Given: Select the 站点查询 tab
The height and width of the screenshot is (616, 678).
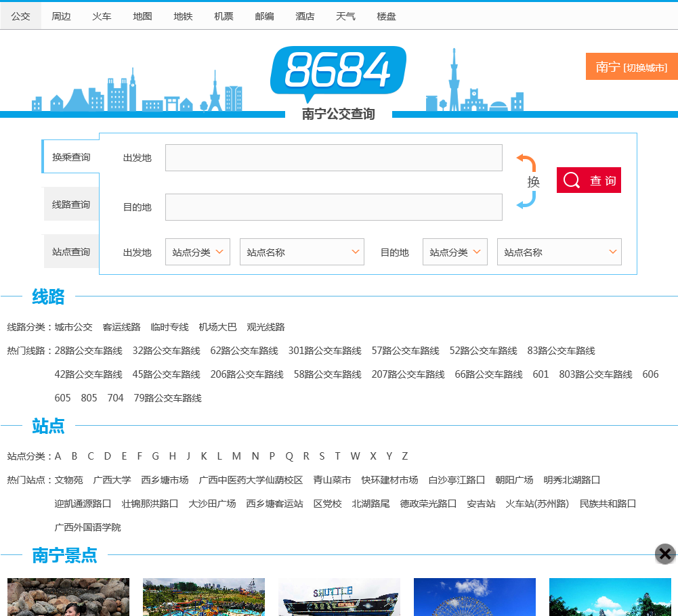Looking at the screenshot, I should click(x=71, y=252).
